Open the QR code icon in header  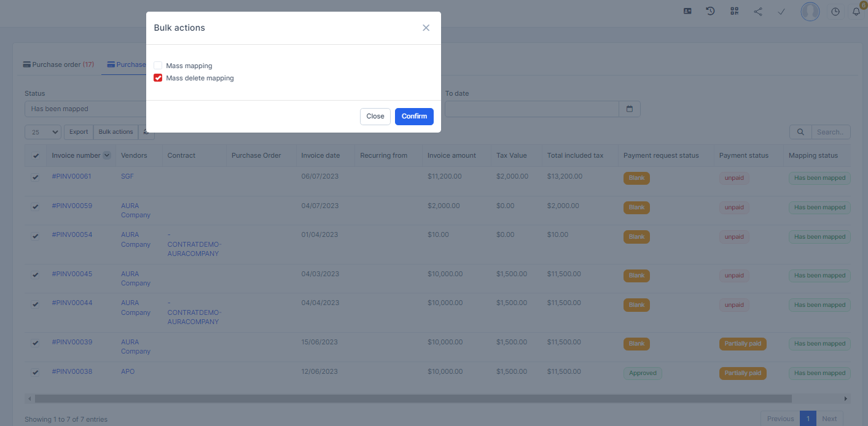click(734, 11)
